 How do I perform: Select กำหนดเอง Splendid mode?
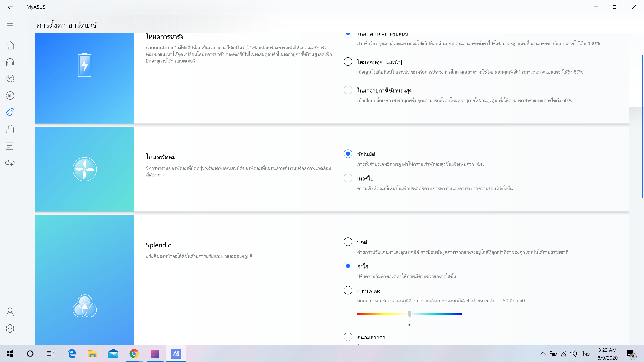pos(348,290)
